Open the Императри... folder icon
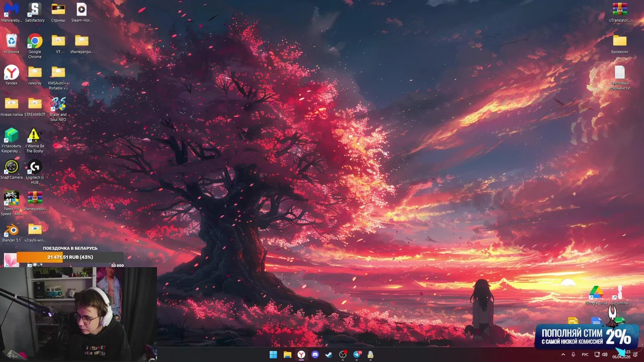644x362 pixels. pos(82,44)
